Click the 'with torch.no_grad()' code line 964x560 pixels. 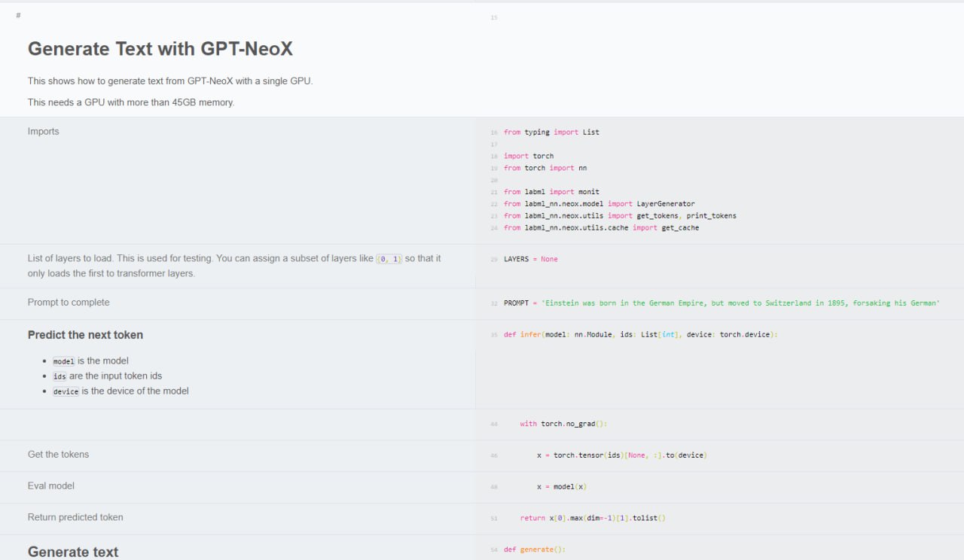[563, 424]
